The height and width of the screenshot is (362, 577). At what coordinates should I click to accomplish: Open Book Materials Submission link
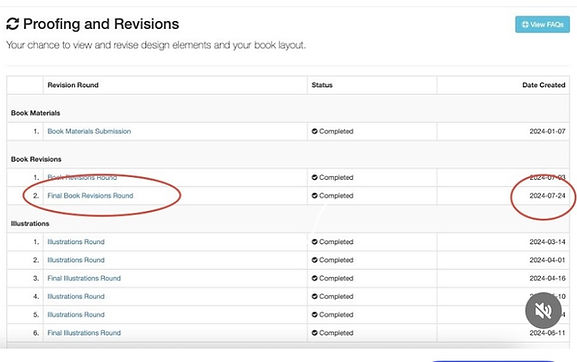tap(89, 131)
